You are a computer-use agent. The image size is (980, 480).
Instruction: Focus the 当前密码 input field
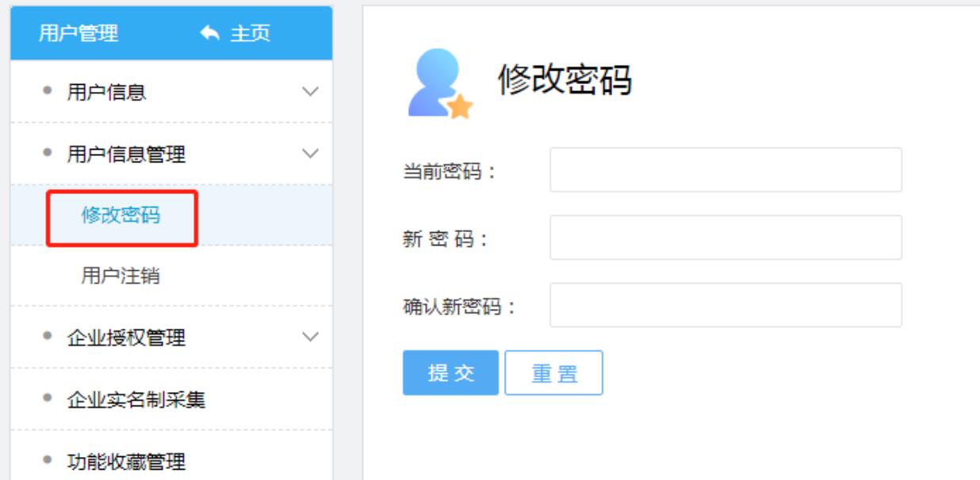pyautogui.click(x=725, y=170)
